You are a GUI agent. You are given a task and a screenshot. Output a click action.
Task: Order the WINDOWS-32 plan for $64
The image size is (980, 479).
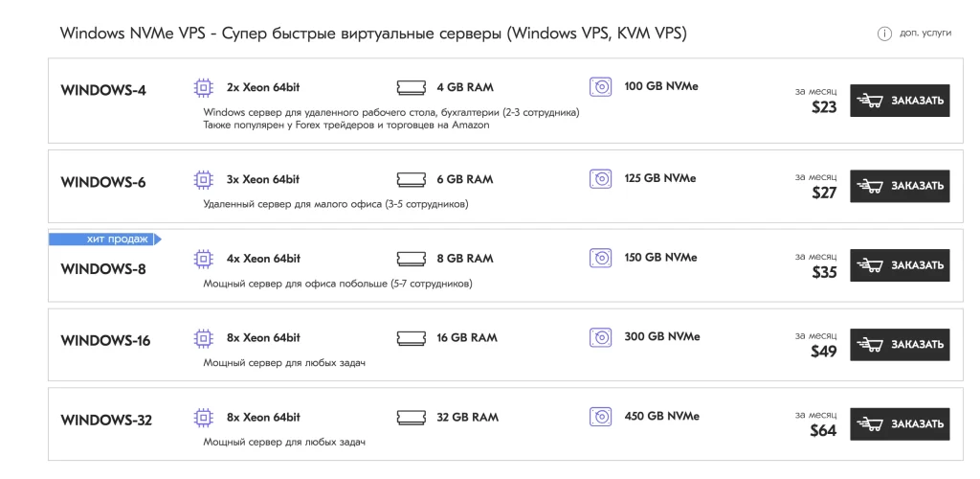[899, 423]
